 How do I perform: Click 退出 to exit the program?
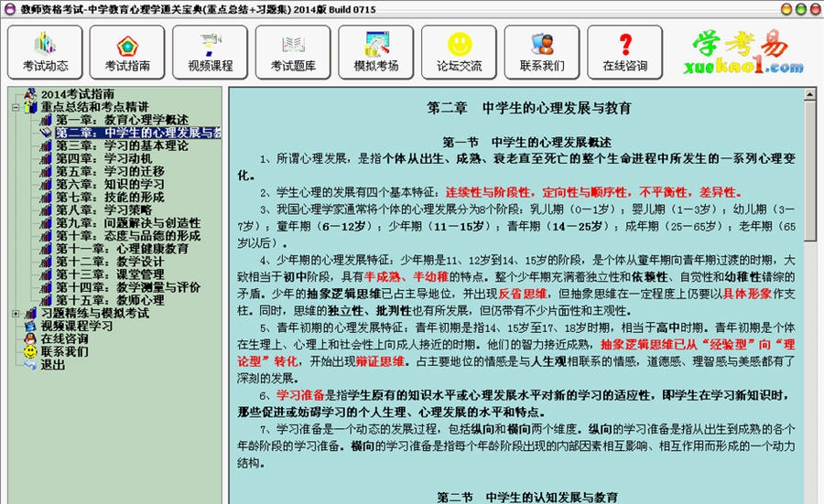coord(52,364)
